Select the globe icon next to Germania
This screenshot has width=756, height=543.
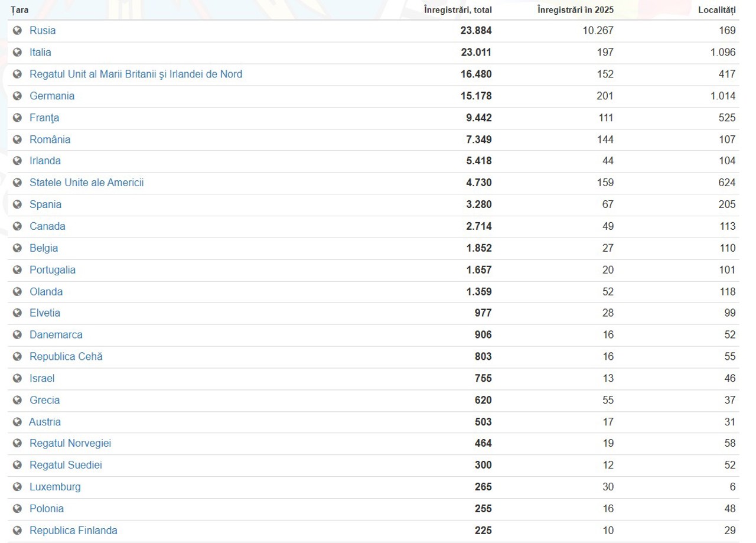point(17,96)
